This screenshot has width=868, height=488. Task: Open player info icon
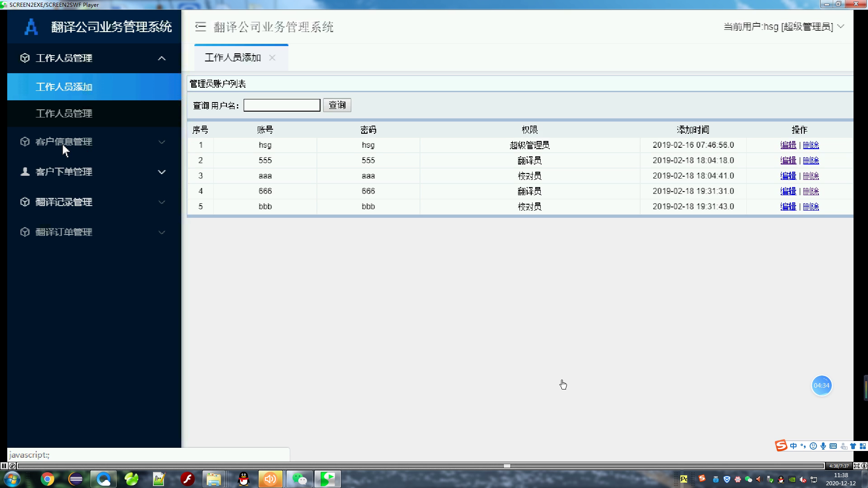864,466
